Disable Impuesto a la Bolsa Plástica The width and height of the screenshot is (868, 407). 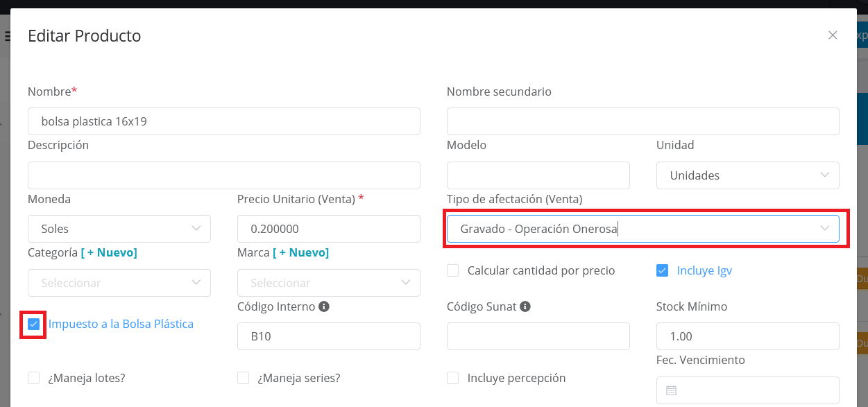(x=33, y=324)
